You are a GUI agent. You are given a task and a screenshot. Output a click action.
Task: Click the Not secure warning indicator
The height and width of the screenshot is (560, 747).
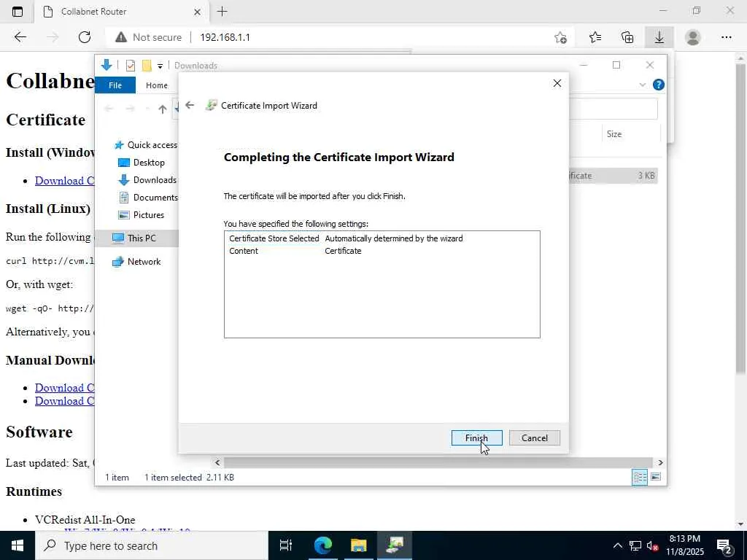click(x=148, y=37)
